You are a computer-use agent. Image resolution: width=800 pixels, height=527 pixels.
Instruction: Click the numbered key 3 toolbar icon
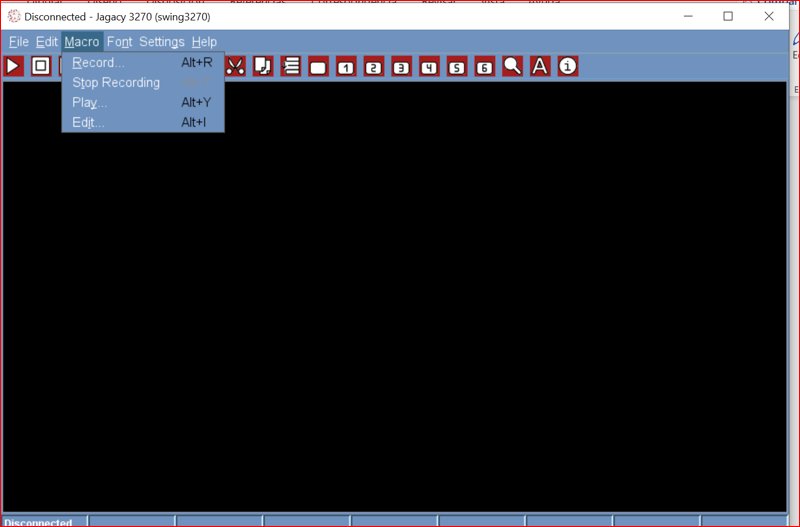402,67
